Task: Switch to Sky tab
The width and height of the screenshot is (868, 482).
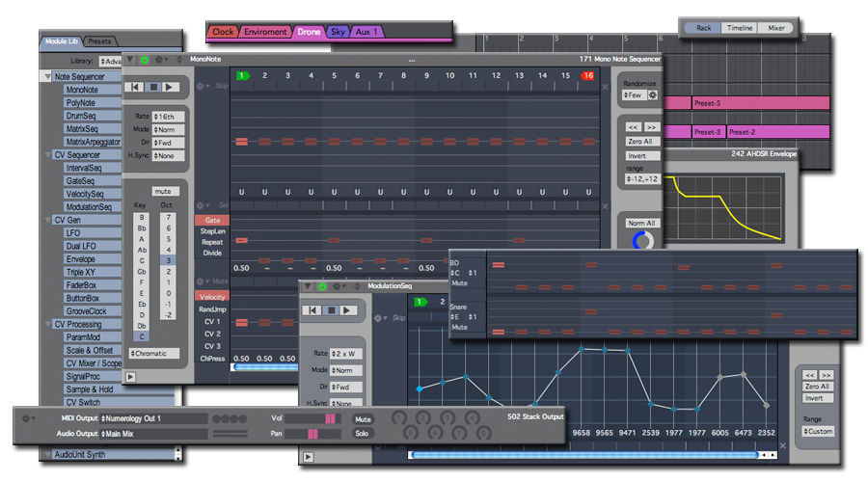Action: point(338,32)
